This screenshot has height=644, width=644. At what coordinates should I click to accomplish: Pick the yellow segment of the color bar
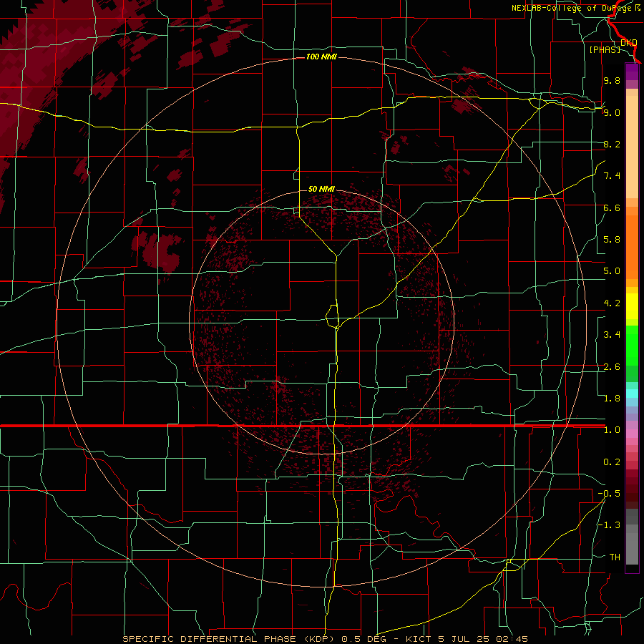(632, 306)
